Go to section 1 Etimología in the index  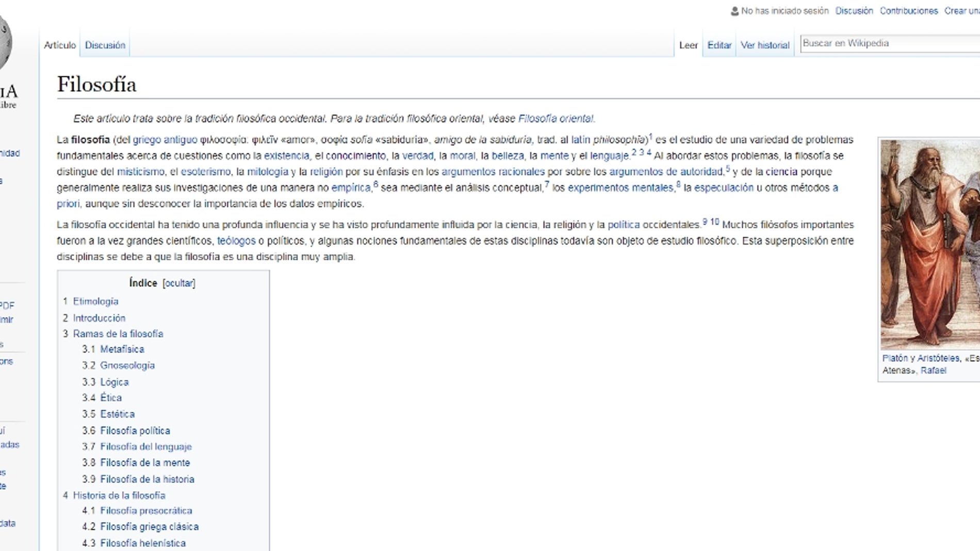coord(91,302)
